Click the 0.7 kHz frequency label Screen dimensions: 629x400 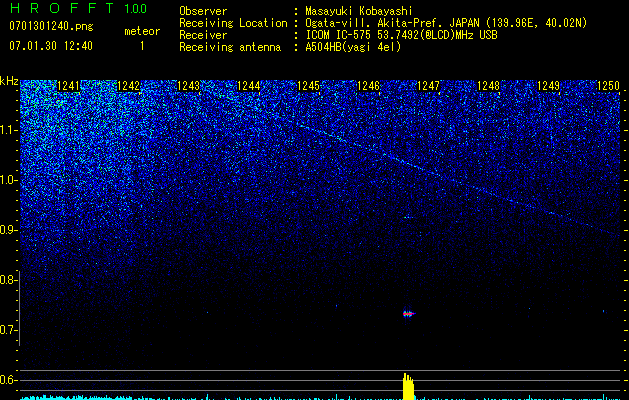9,330
